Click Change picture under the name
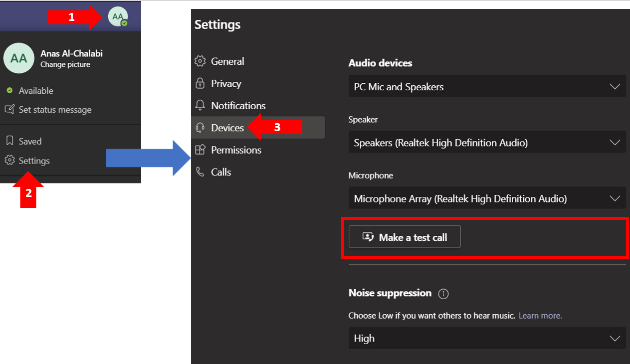This screenshot has height=364, width=630. pos(65,65)
